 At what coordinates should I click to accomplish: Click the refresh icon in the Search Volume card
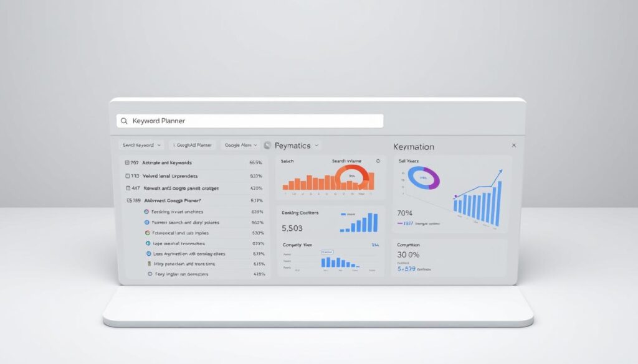tap(378, 161)
